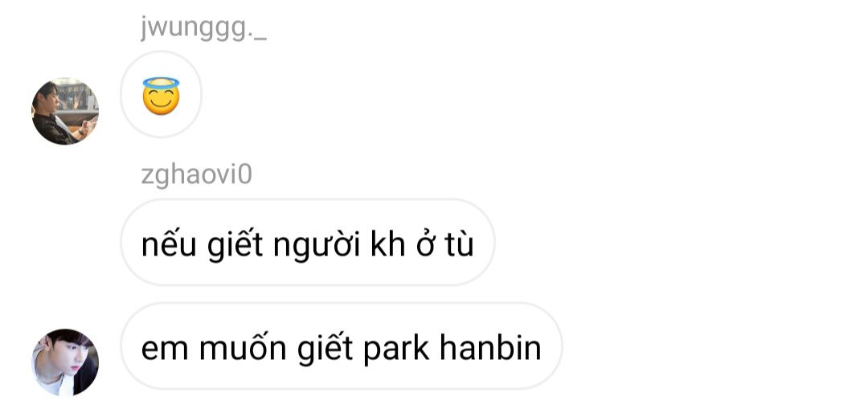Click 'giết' in the 'park hanbin' message
Image resolution: width=868 pixels, height=413 pixels.
pyautogui.click(x=325, y=350)
